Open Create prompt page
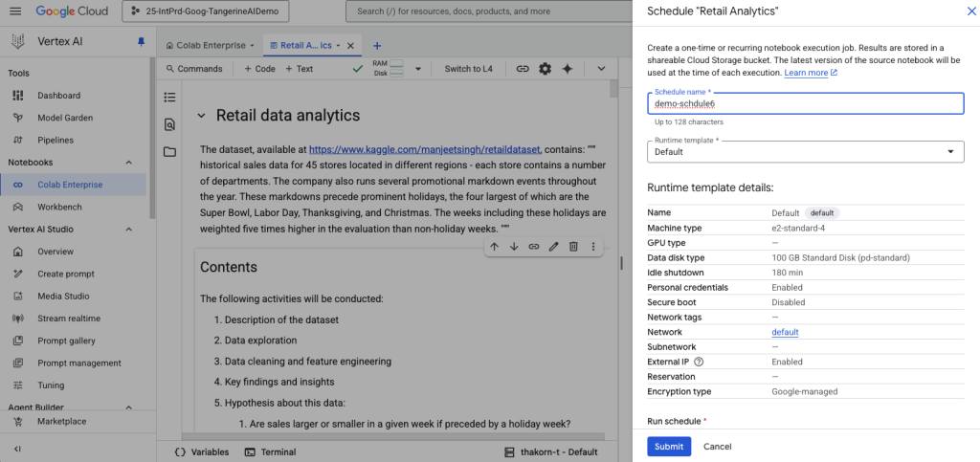Image resolution: width=980 pixels, height=462 pixels. (x=66, y=274)
